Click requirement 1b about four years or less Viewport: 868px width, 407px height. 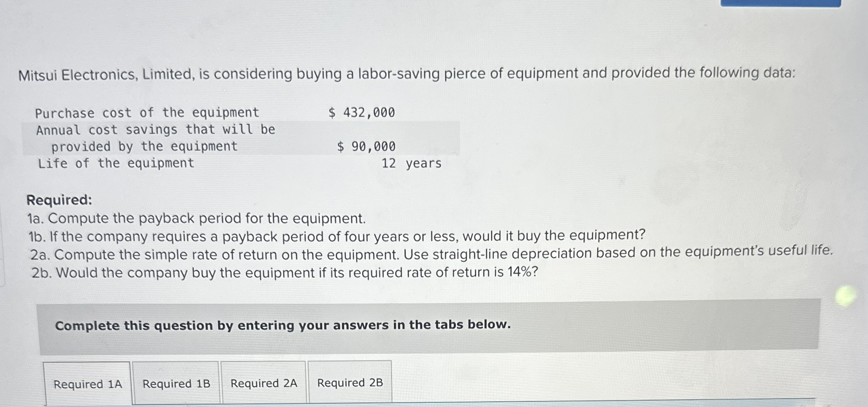[337, 235]
